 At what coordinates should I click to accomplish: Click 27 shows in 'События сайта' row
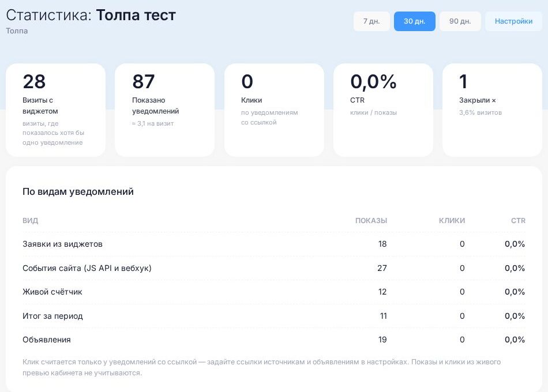(x=382, y=268)
